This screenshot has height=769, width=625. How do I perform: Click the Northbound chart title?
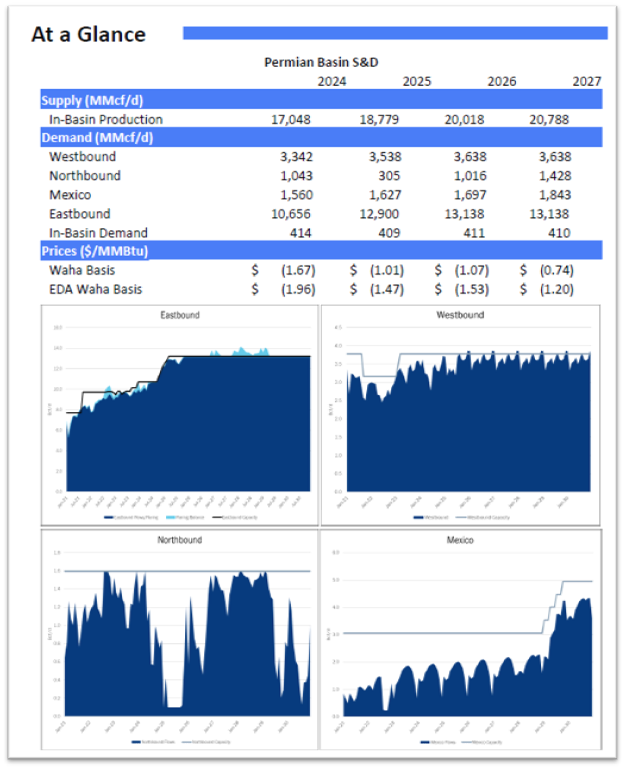[x=180, y=540]
